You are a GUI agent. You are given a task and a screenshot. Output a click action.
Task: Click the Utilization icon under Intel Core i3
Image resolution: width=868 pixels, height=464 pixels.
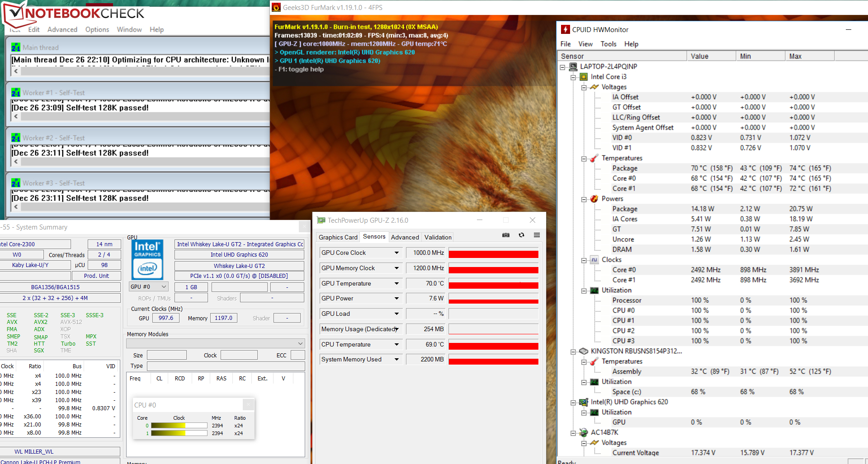(594, 290)
